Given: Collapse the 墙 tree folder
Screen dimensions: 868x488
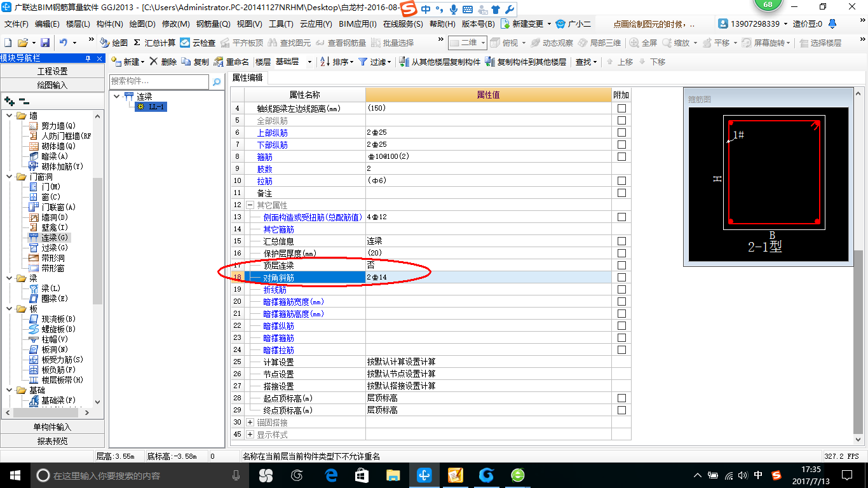Looking at the screenshot, I should click(9, 116).
